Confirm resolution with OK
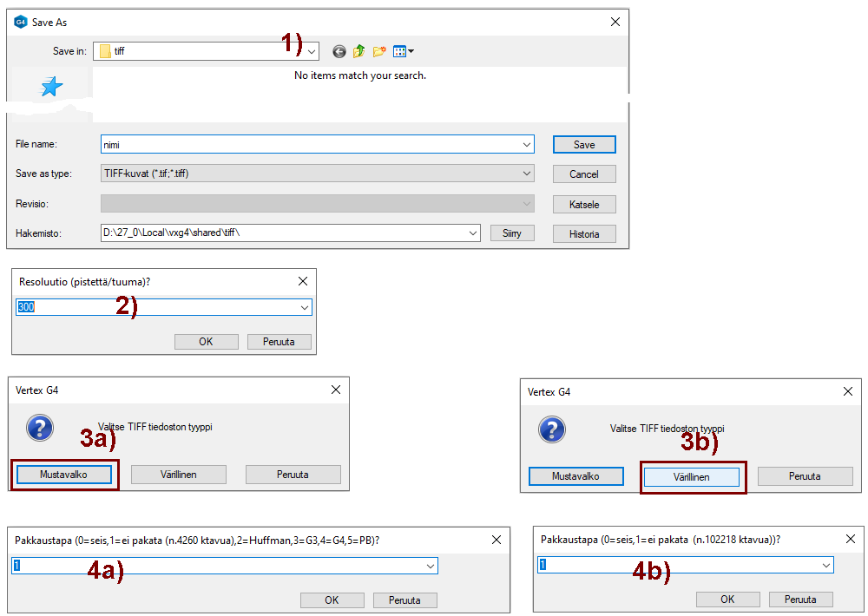The image size is (868, 616). pos(206,342)
